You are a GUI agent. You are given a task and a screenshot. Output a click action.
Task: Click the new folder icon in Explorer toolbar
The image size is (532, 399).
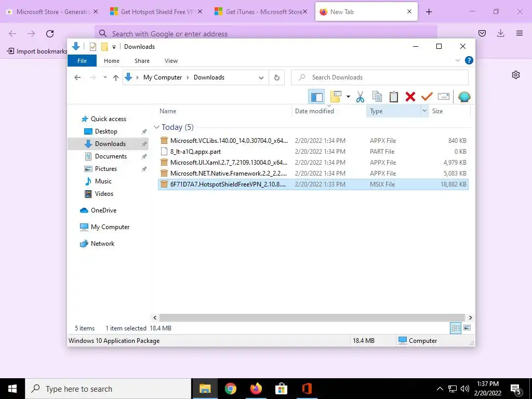(336, 97)
